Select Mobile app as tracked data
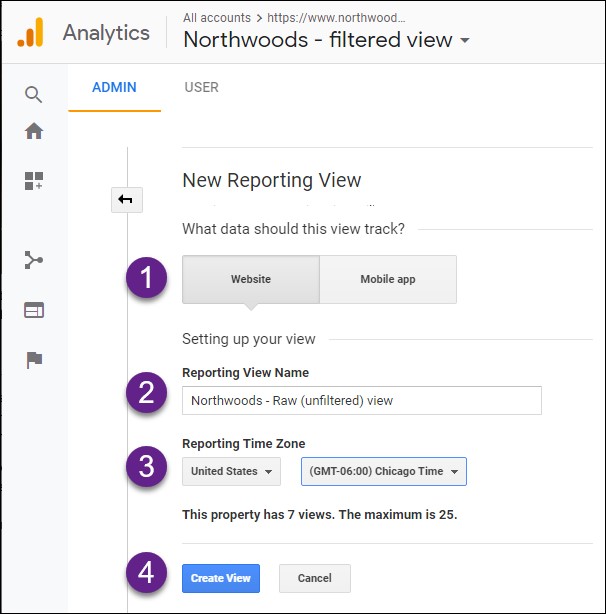 tap(388, 279)
